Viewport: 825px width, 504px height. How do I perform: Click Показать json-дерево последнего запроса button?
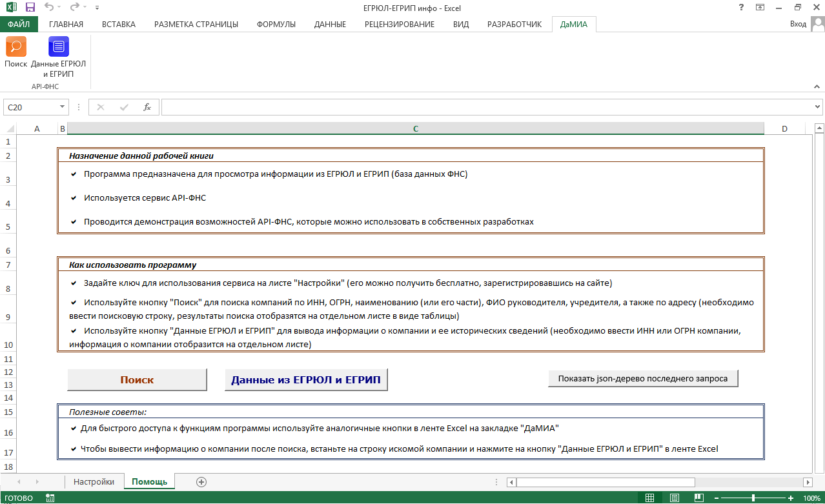pos(642,379)
